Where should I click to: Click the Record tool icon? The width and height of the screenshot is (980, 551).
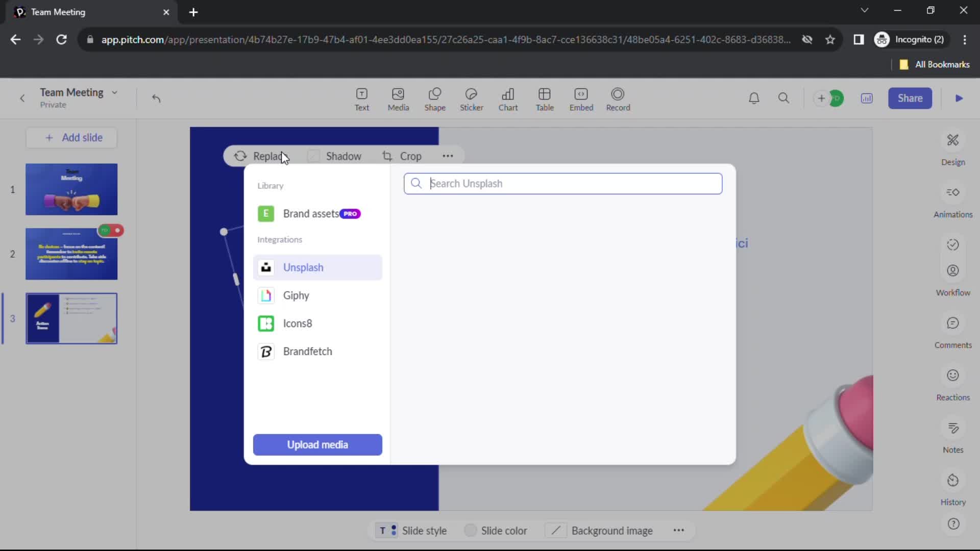pyautogui.click(x=619, y=98)
